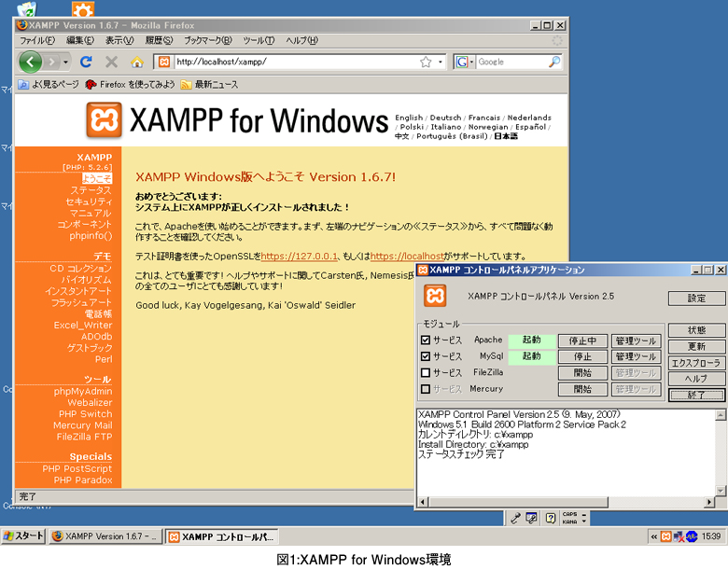
Task: Open the スタート button on taskbar
Action: (x=23, y=536)
